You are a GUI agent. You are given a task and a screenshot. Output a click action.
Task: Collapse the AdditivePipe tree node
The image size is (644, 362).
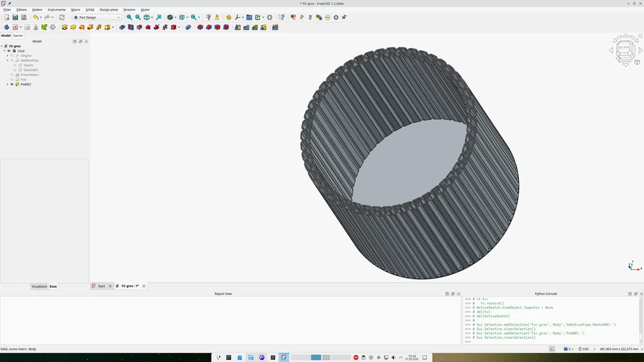pyautogui.click(x=8, y=60)
